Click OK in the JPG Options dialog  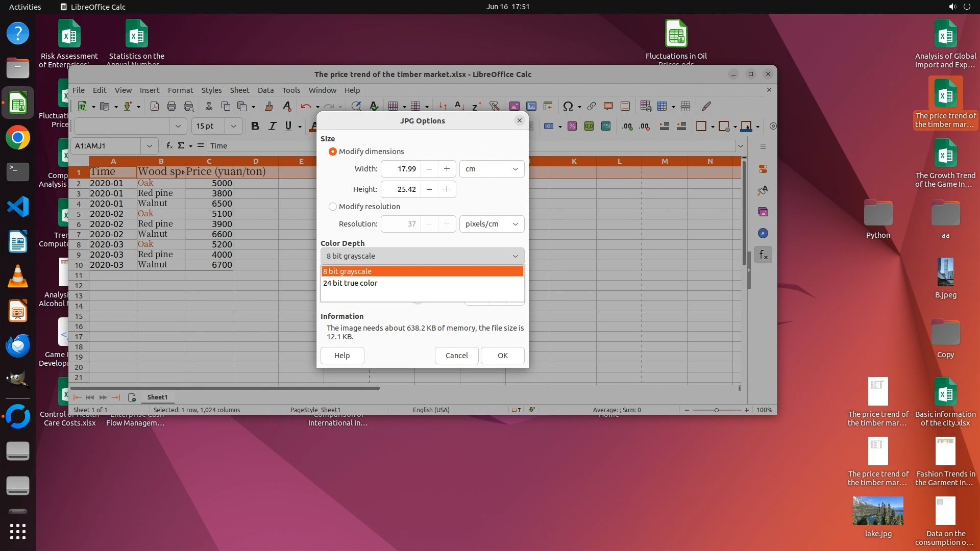[502, 356]
